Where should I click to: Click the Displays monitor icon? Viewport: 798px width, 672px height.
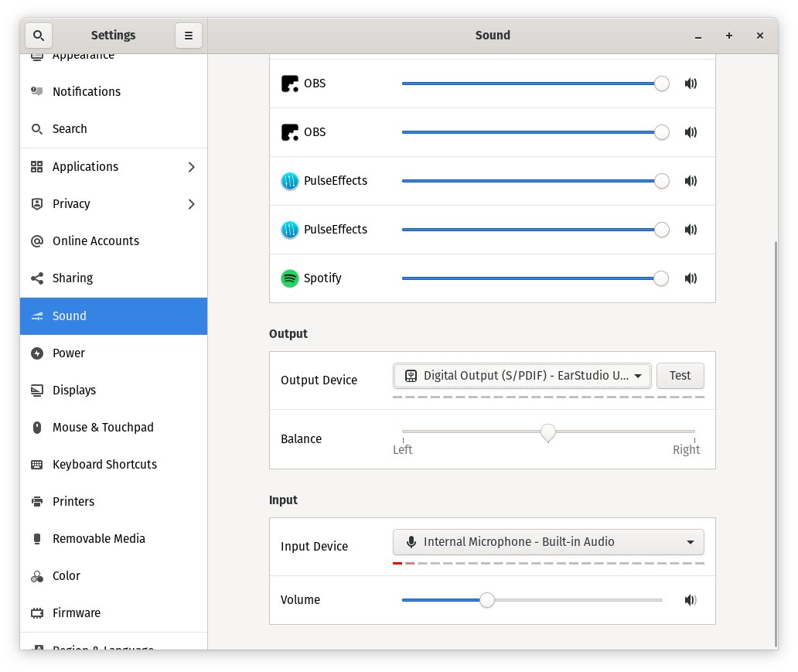36,391
